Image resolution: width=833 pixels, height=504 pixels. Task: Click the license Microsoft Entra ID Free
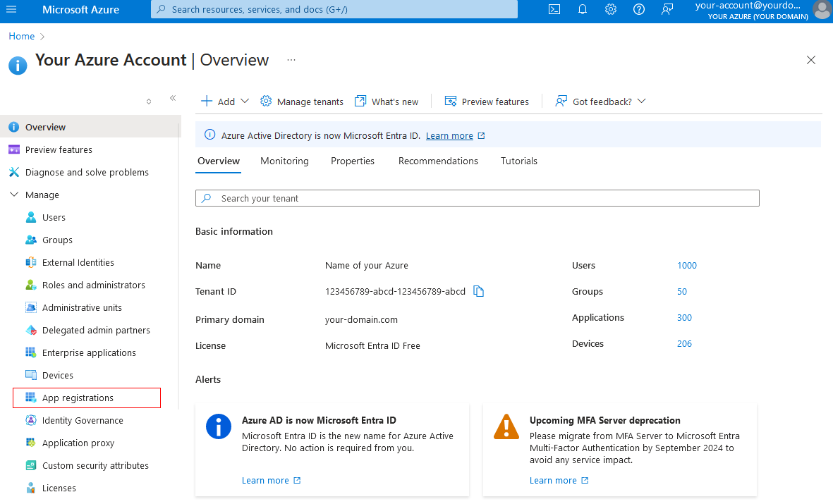click(x=372, y=345)
